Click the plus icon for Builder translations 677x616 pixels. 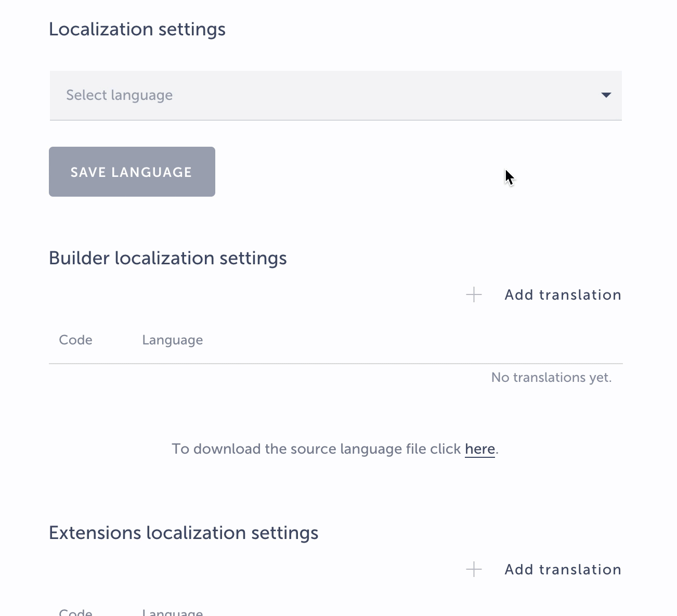click(474, 295)
